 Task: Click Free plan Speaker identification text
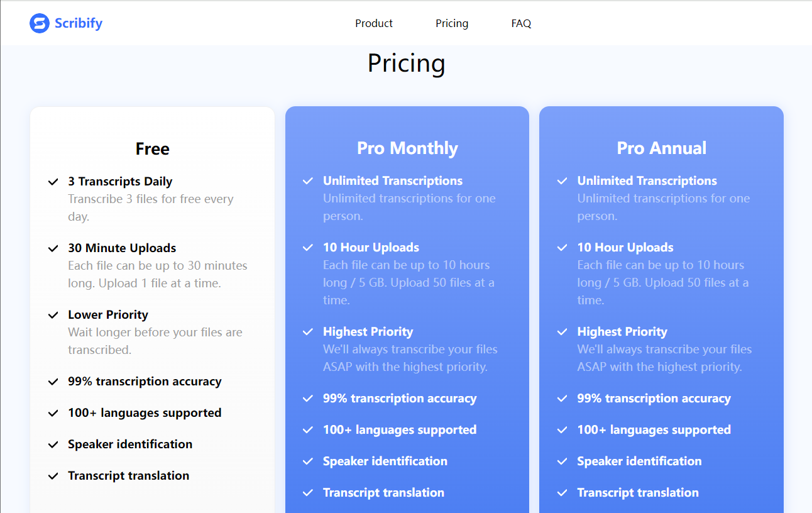point(130,444)
